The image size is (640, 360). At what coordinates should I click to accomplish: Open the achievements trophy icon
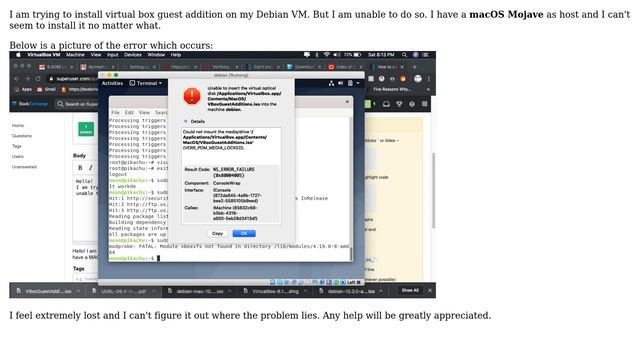(399, 104)
